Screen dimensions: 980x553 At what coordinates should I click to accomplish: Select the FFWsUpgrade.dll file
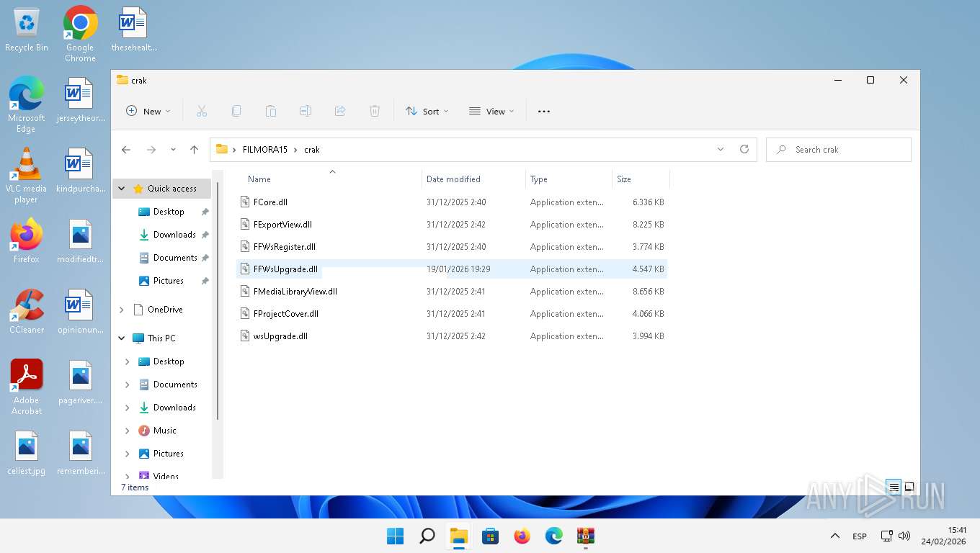(x=453, y=269)
